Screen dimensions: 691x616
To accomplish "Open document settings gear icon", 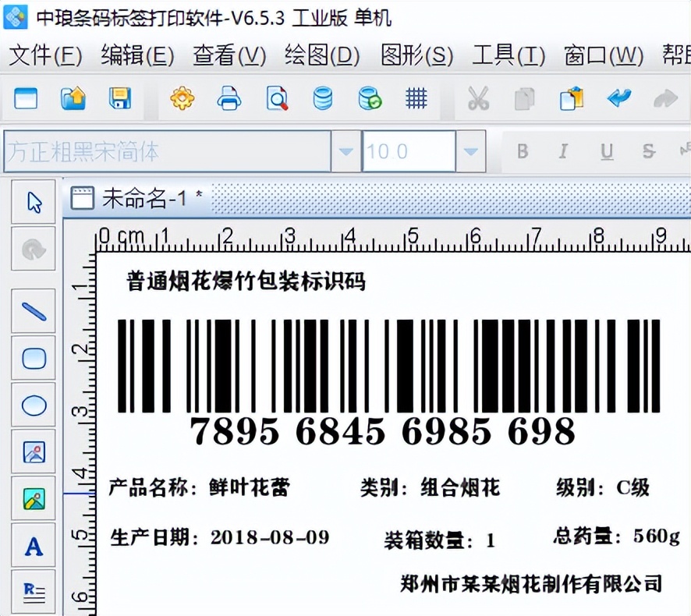I will [x=182, y=97].
